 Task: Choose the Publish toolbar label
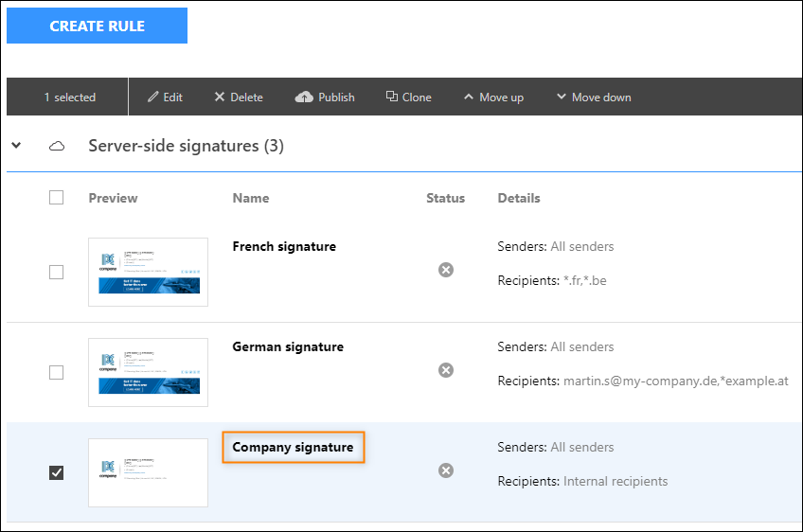(336, 98)
